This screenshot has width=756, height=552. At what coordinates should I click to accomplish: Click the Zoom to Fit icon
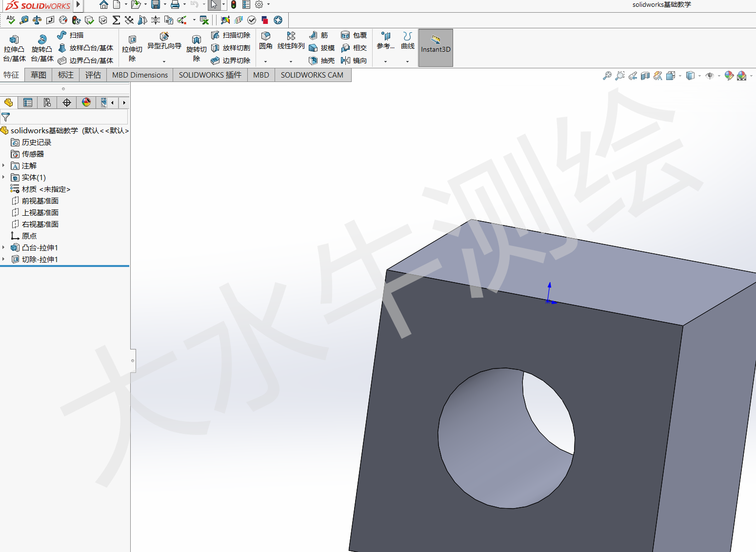point(607,76)
